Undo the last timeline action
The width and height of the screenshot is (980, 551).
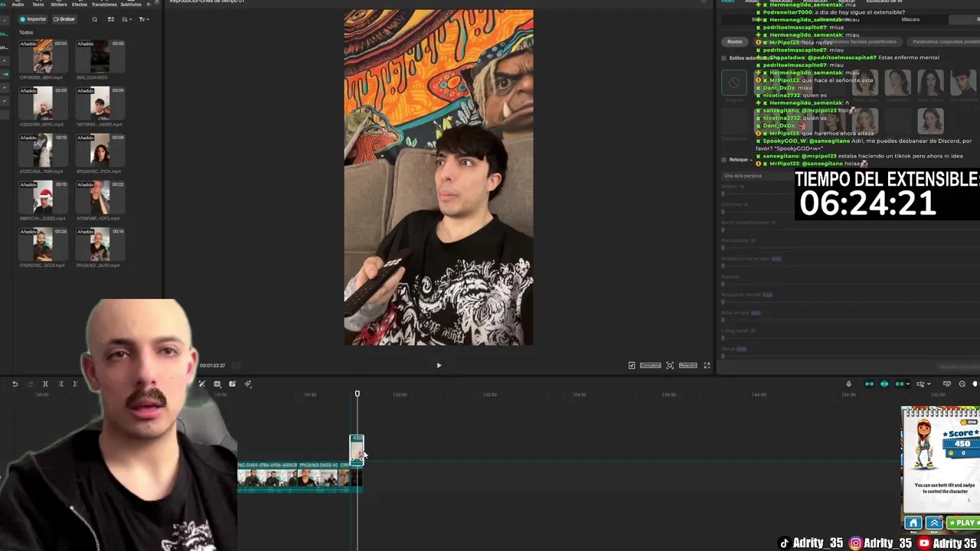click(x=15, y=384)
